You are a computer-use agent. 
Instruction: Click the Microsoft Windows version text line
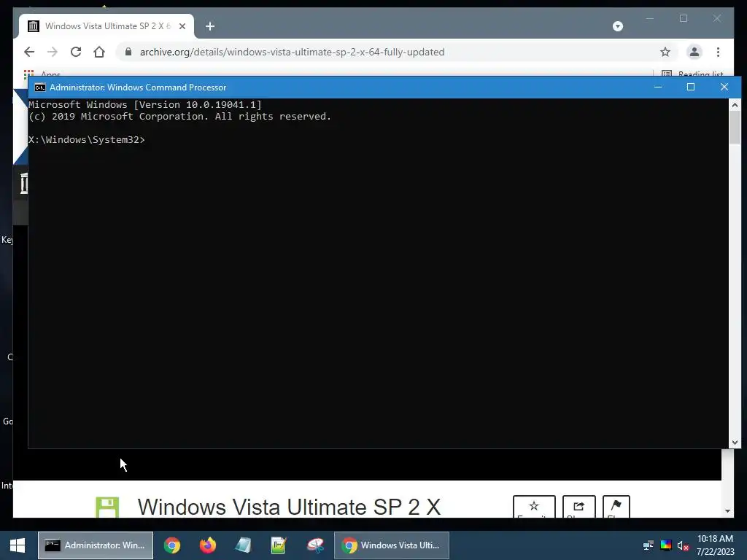145,105
